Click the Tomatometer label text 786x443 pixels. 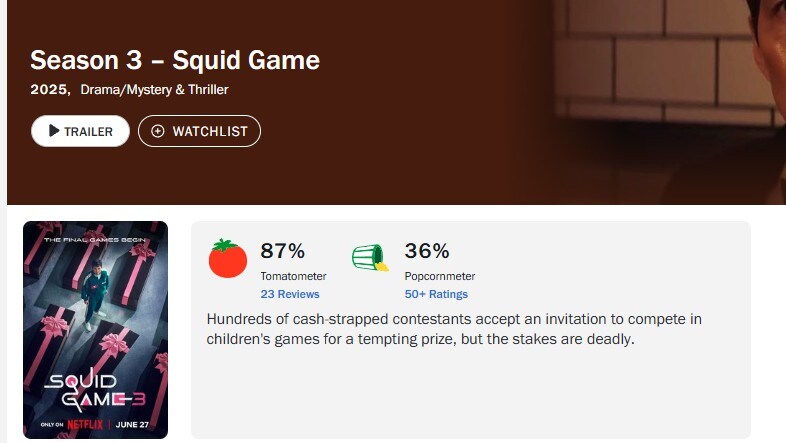click(x=293, y=276)
